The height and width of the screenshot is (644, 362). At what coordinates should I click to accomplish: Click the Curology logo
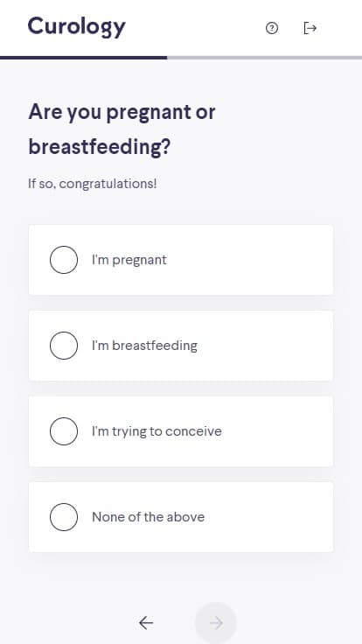[76, 26]
